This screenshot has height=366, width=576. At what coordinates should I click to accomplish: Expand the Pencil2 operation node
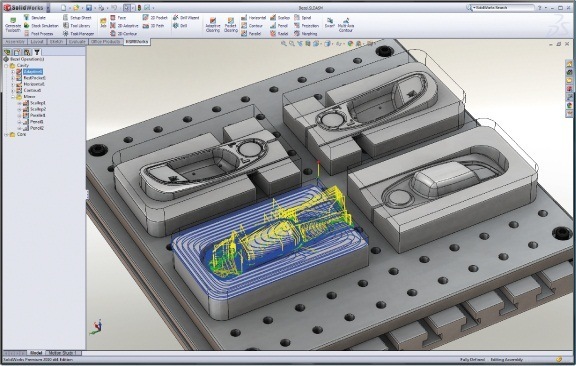(x=19, y=128)
